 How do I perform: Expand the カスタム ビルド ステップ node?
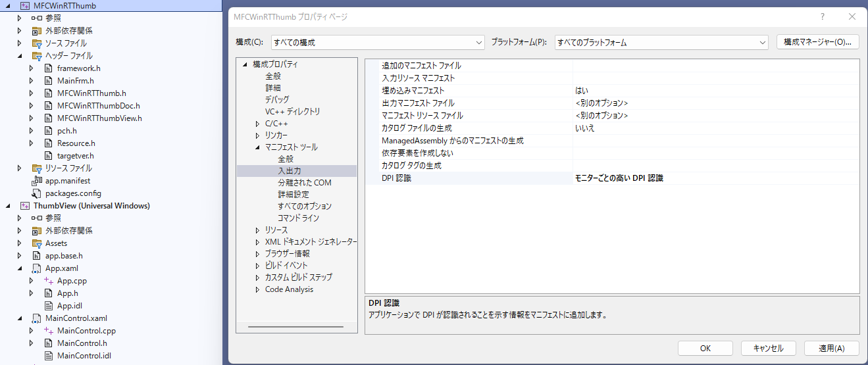[257, 278]
